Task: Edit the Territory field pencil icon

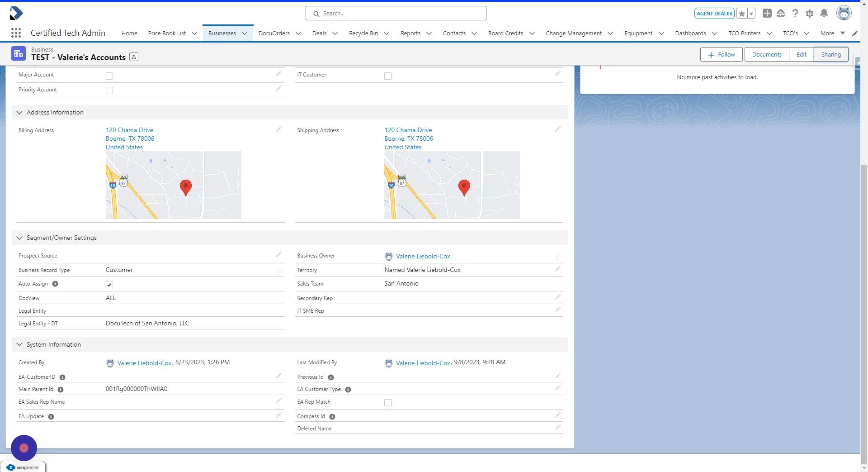Action: pyautogui.click(x=558, y=269)
